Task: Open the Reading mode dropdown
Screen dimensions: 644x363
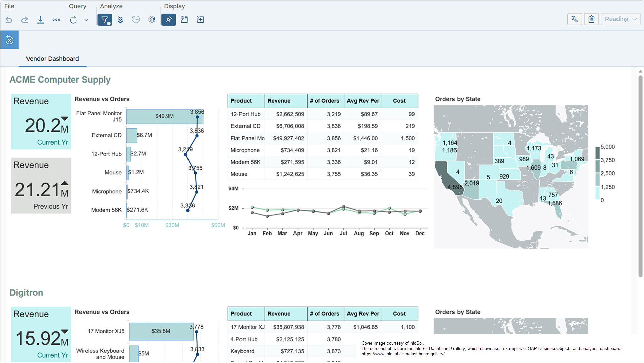Action: pyautogui.click(x=621, y=19)
